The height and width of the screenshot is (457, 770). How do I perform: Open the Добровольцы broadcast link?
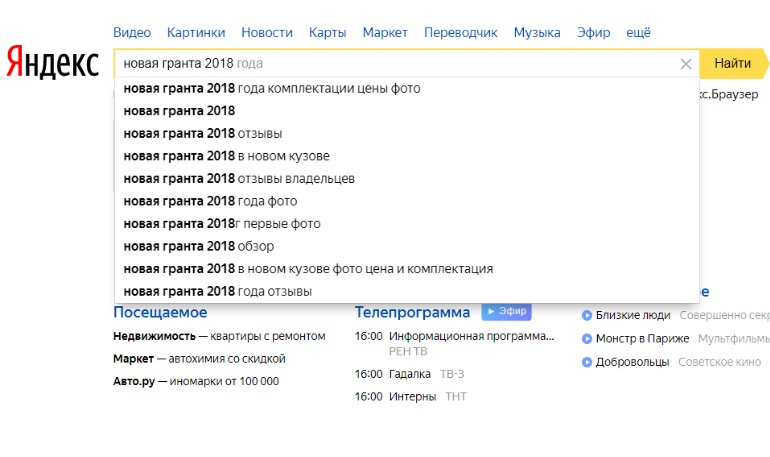click(632, 362)
